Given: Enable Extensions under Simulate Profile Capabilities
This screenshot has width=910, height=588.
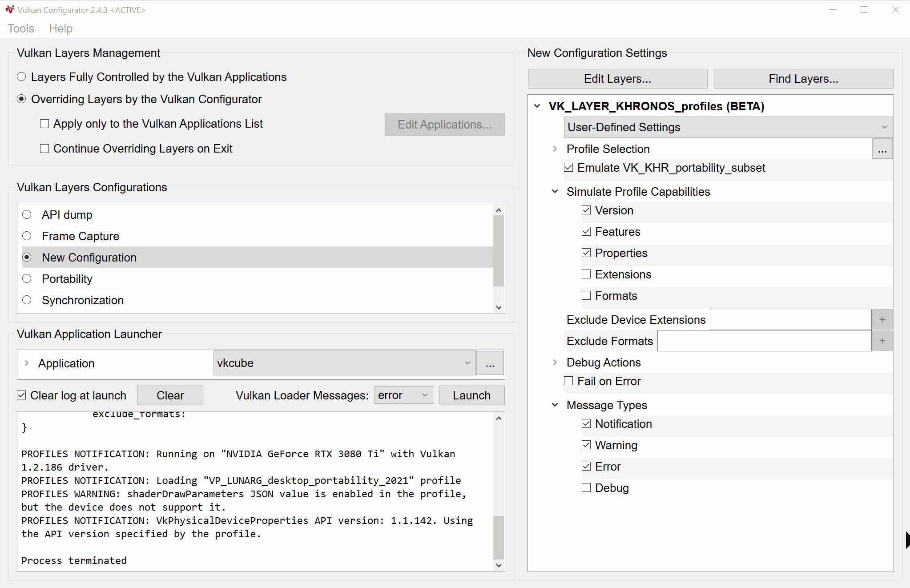Looking at the screenshot, I should click(x=586, y=274).
